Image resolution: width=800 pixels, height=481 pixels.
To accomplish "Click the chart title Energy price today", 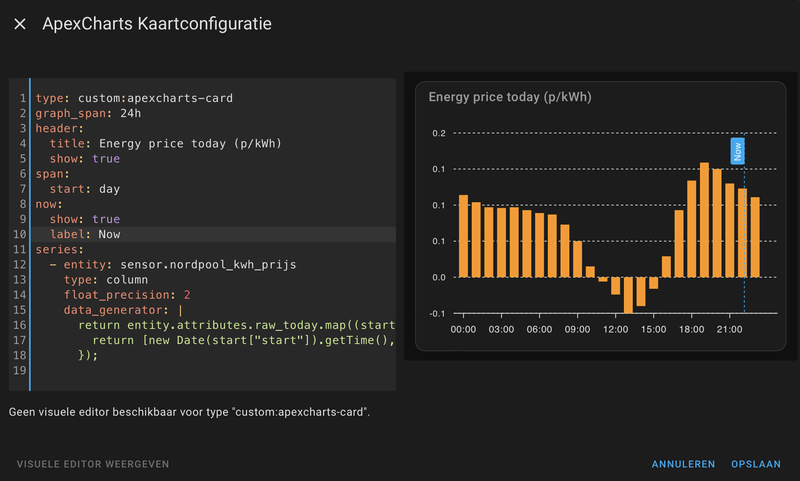I will coord(509,97).
